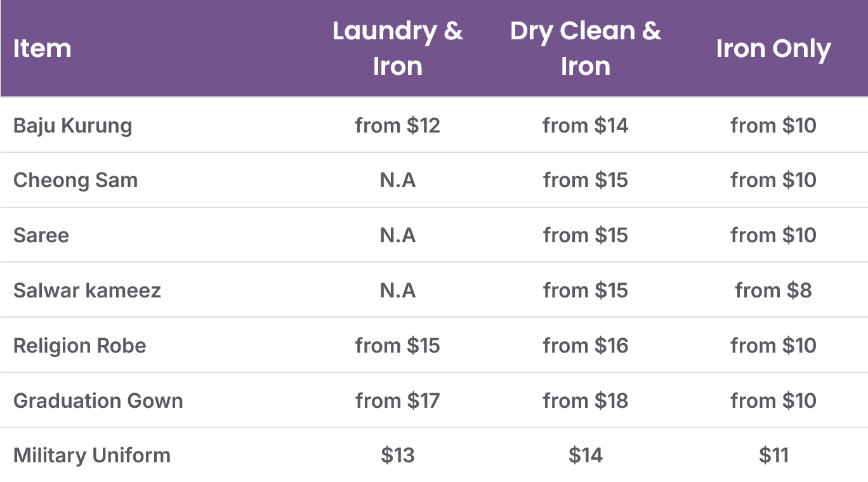Image resolution: width=868 pixels, height=482 pixels.
Task: Click Military Uniform laundry price $13
Action: click(398, 455)
